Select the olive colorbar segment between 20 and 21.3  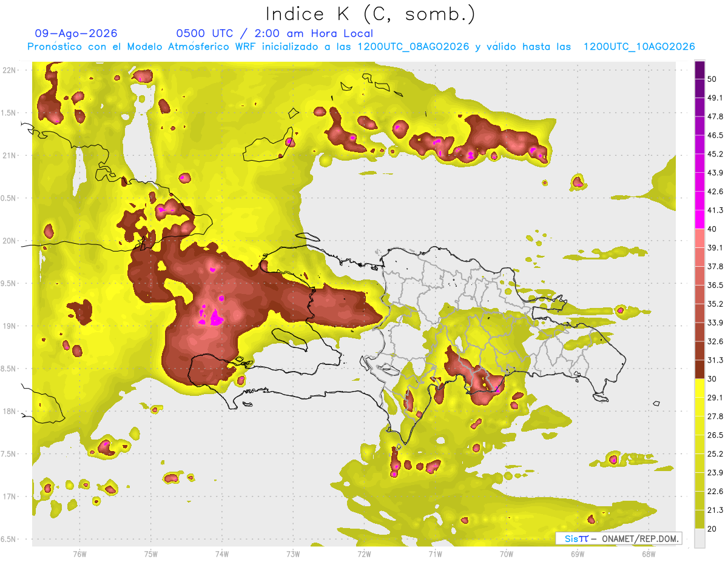[699, 519]
